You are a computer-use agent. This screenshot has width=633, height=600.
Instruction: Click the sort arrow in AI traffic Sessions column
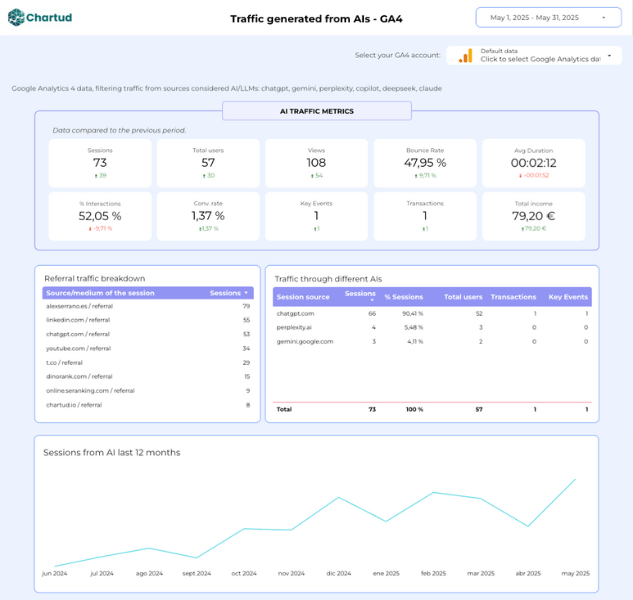pos(373,300)
